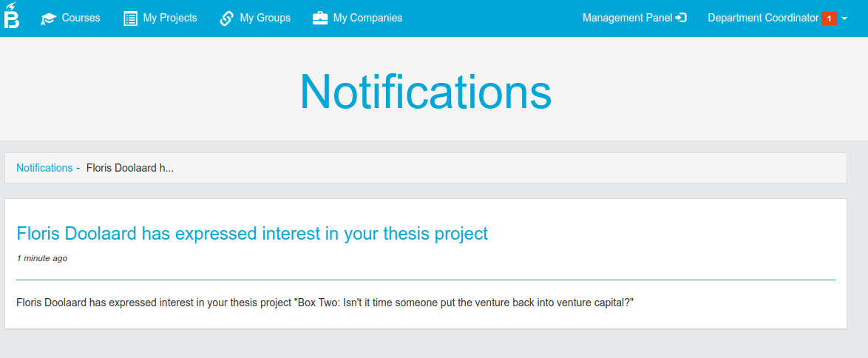Click the graduation cap Courses icon
The width and height of the screenshot is (868, 358).
[49, 18]
